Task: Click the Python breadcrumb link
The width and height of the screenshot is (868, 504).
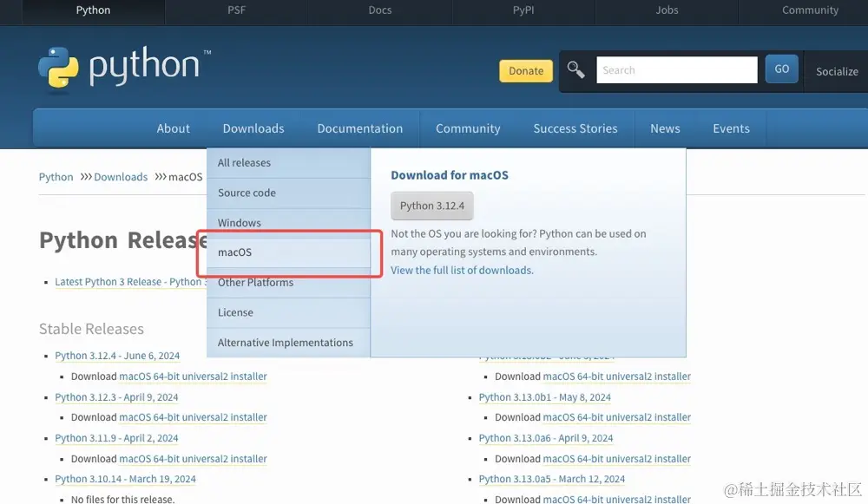Action: click(56, 177)
